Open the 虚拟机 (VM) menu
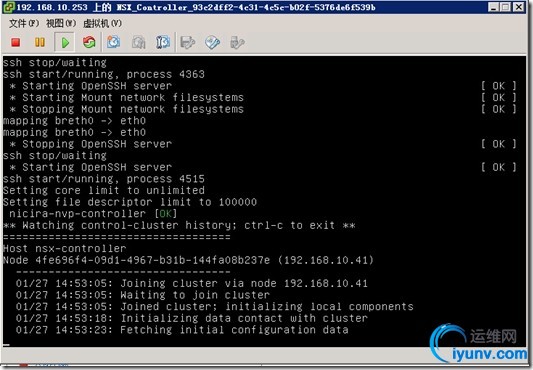The height and width of the screenshot is (370, 533). (x=102, y=23)
